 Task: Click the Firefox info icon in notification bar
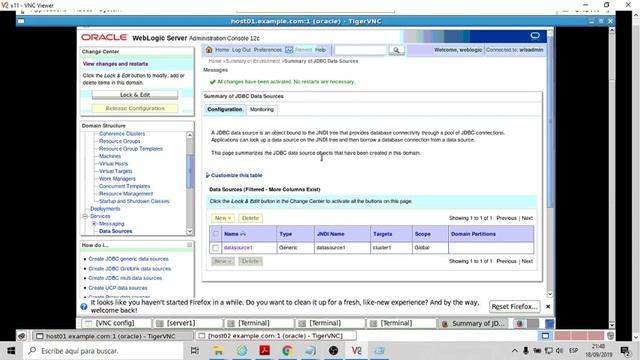tap(84, 307)
